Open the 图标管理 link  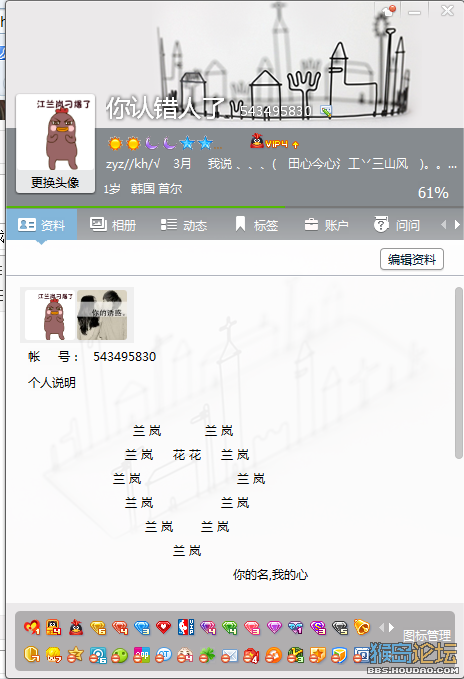pyautogui.click(x=427, y=635)
